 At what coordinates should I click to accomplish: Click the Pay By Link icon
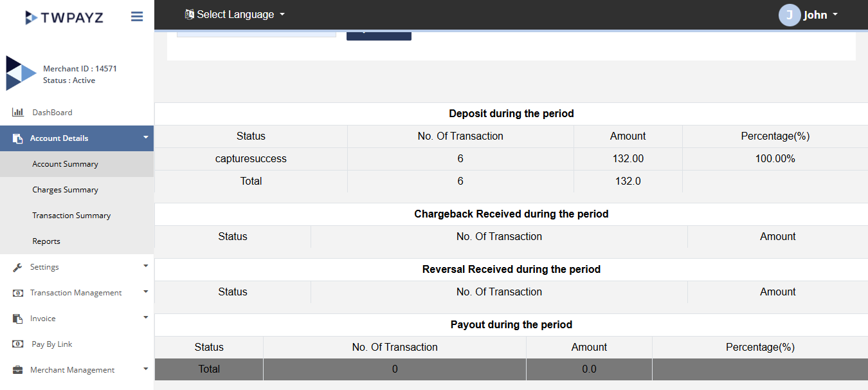tap(18, 344)
